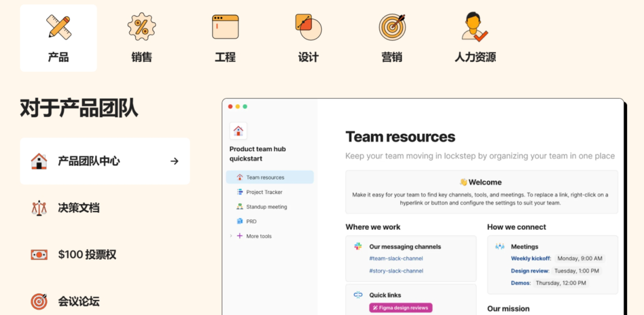The image size is (644, 315).
Task: Select the $100 投票权 template
Action: click(x=87, y=255)
